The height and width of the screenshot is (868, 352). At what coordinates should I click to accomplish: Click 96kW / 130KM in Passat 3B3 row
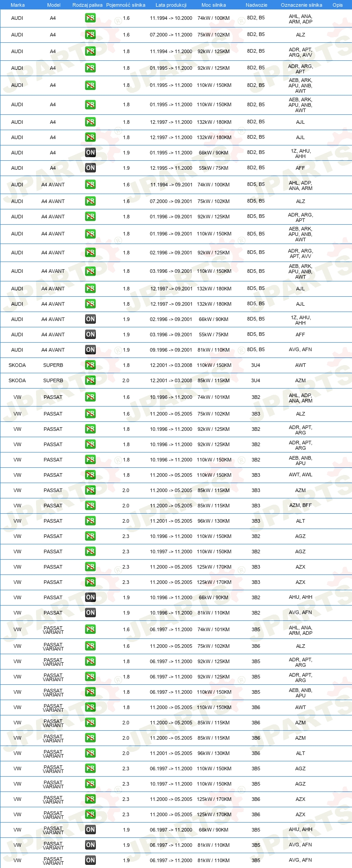(x=213, y=521)
